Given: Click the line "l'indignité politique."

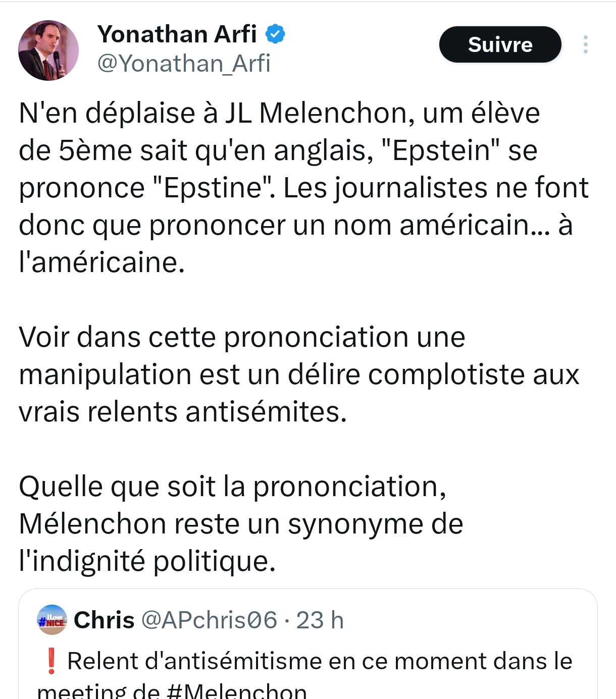Looking at the screenshot, I should [147, 561].
